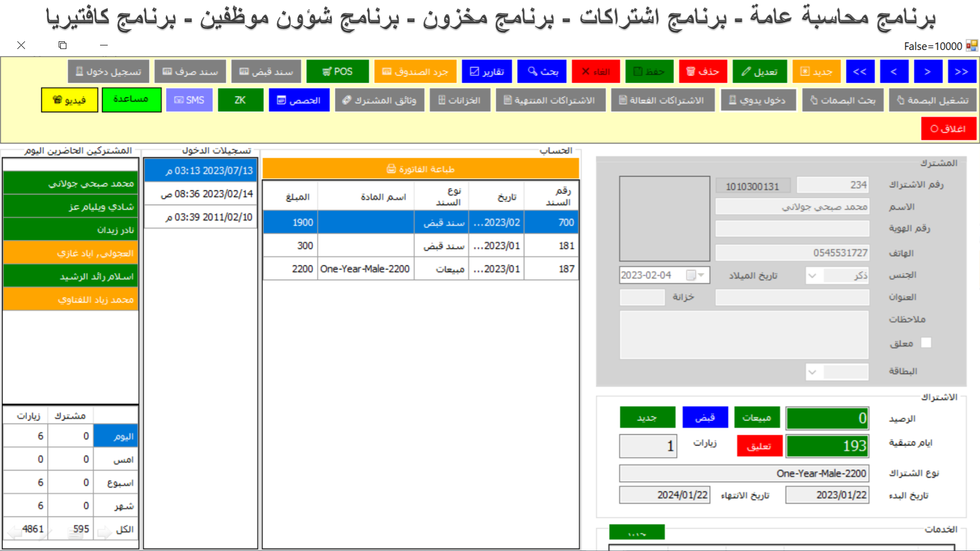Screen dimensions: 980x551
Task: Select login entry 08:36 2023/02/14
Action: pos(201,194)
